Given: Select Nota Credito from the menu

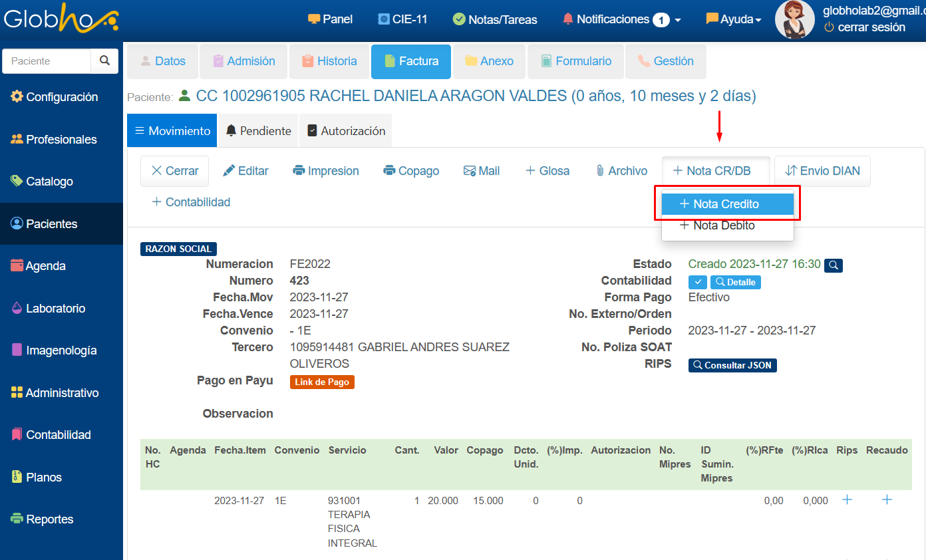Looking at the screenshot, I should coord(727,204).
